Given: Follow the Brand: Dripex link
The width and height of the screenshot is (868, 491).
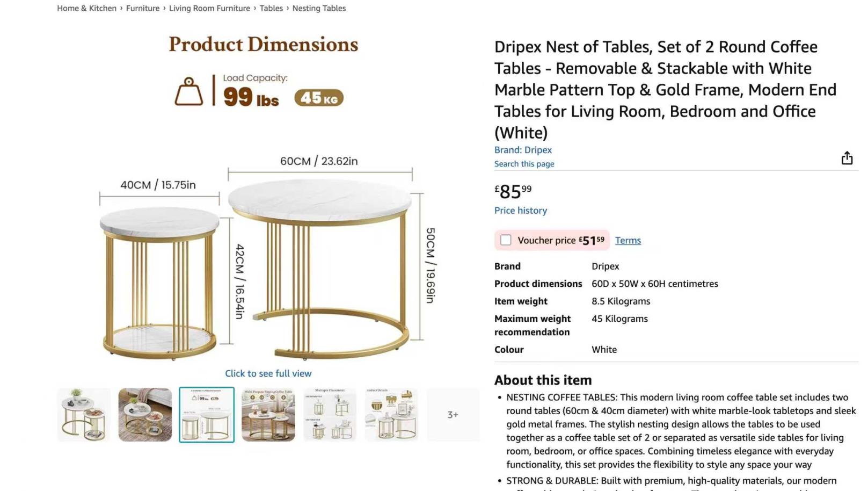Looking at the screenshot, I should tap(523, 150).
